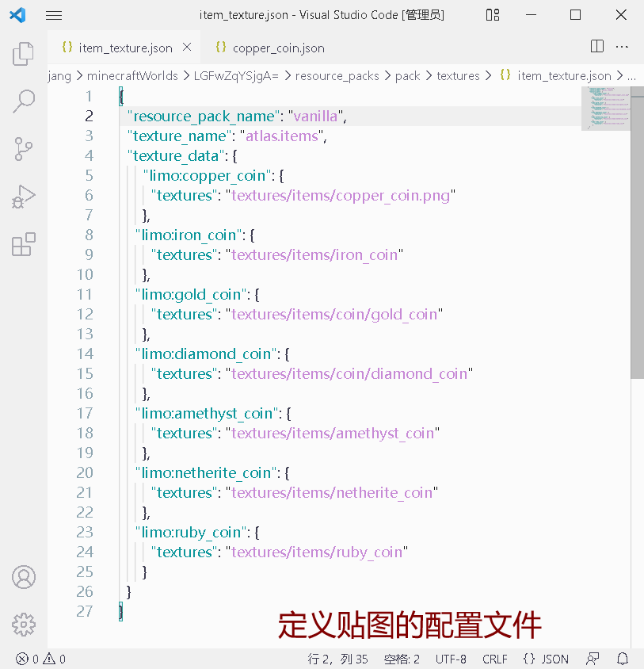The height and width of the screenshot is (669, 644).
Task: Close the item_texture.json tab
Action: (x=187, y=47)
